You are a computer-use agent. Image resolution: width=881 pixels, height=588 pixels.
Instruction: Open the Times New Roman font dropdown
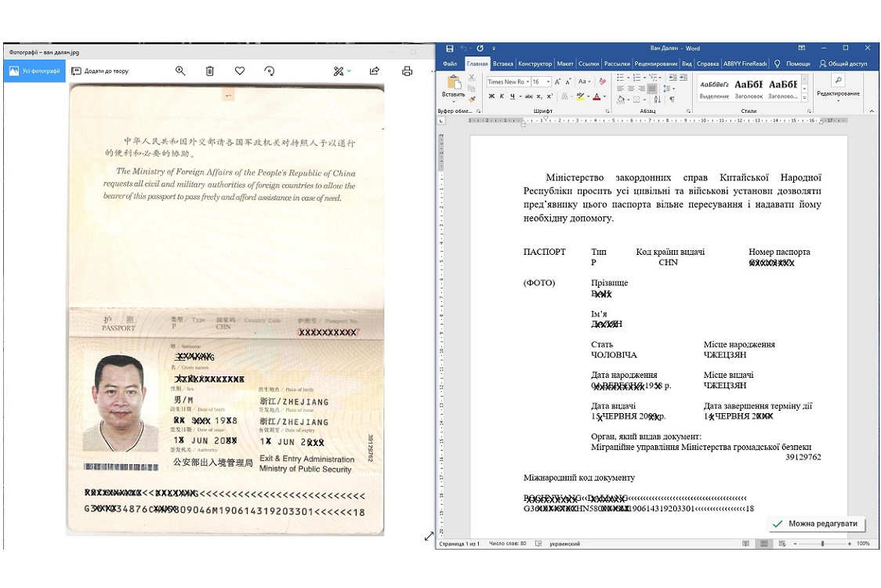527,82
